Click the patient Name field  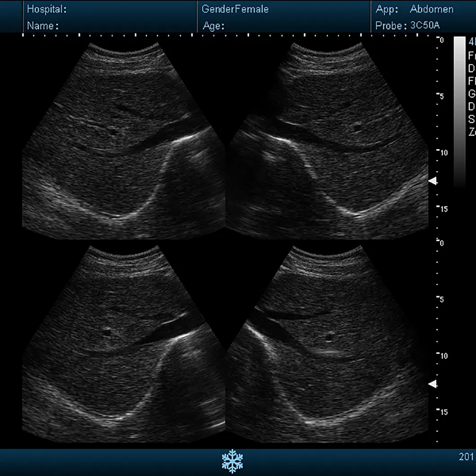click(43, 26)
